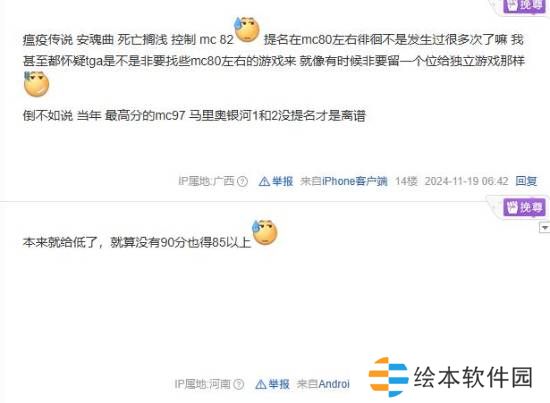Click the 挽尊 badge on the second post
Screen dimensions: 550x403
tap(524, 207)
